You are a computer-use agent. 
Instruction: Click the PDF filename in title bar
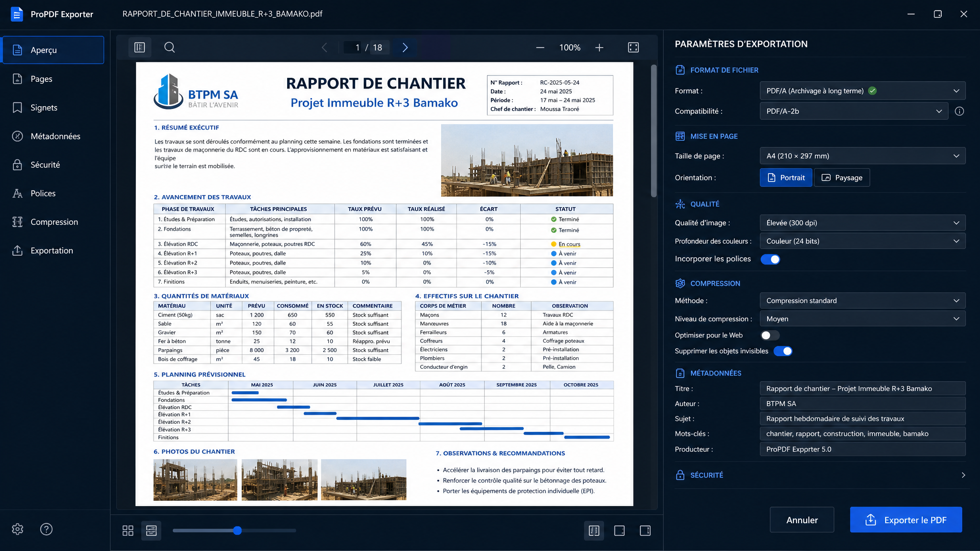223,14
